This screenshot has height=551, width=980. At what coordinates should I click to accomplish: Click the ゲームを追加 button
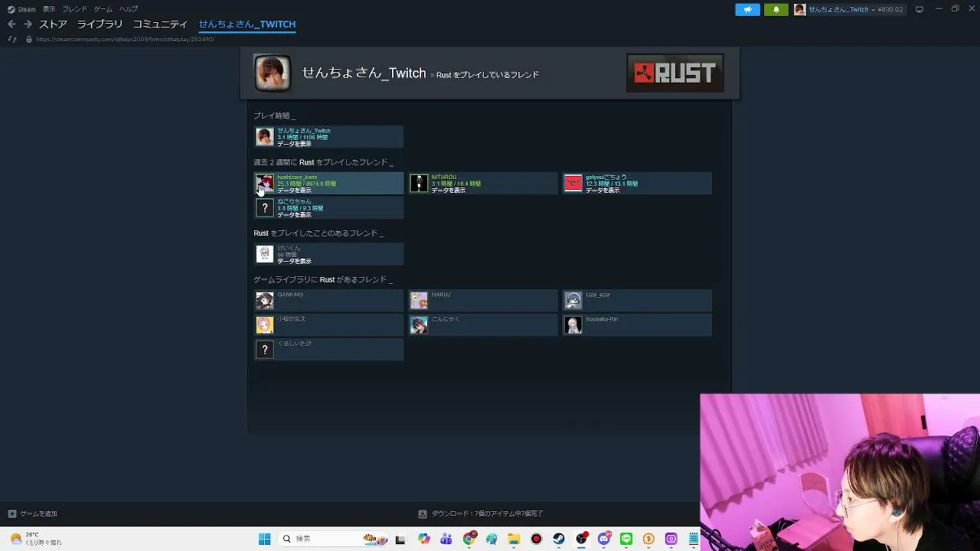33,514
